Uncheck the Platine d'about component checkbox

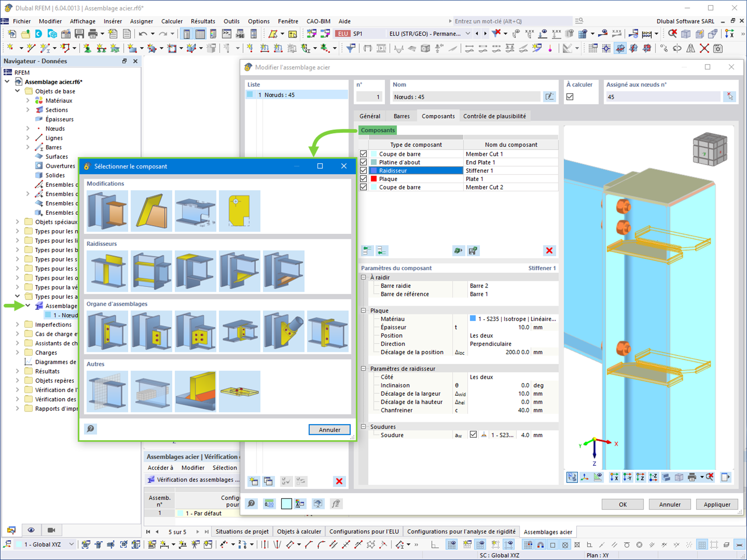click(363, 162)
